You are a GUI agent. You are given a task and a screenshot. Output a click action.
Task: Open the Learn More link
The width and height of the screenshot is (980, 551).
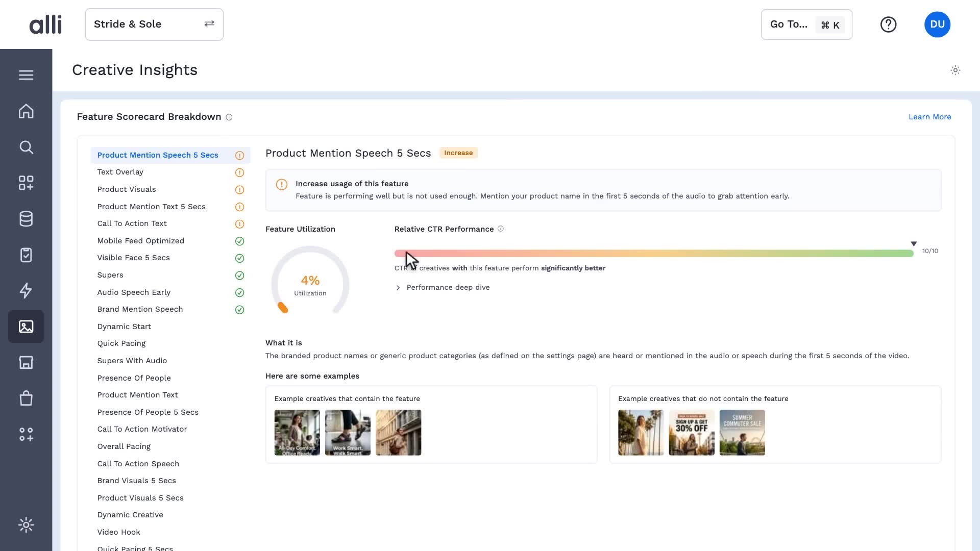[929, 117]
